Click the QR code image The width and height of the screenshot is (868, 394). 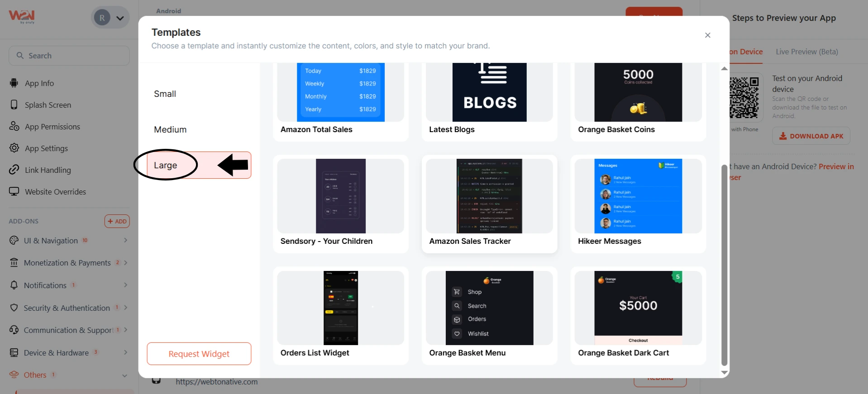744,97
